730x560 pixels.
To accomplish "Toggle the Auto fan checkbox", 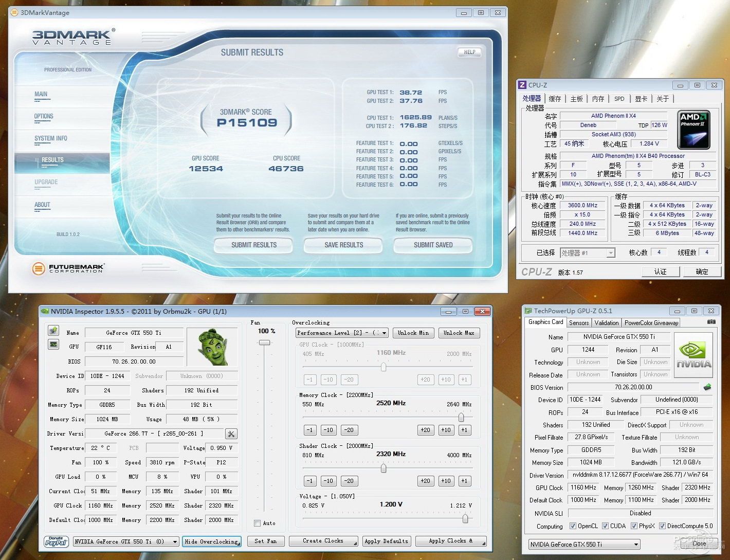I will coord(257,523).
